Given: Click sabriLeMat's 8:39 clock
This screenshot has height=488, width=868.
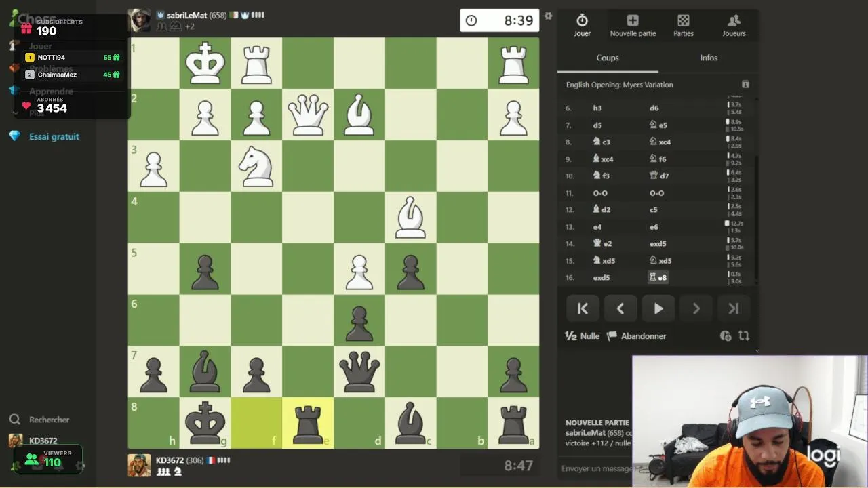Looking at the screenshot, I should click(x=500, y=20).
